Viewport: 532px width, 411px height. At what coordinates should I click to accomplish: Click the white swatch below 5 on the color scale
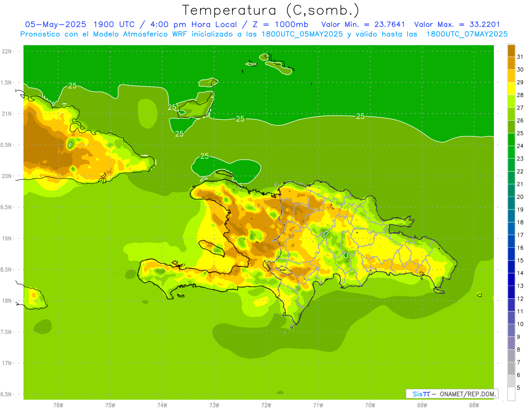click(511, 394)
